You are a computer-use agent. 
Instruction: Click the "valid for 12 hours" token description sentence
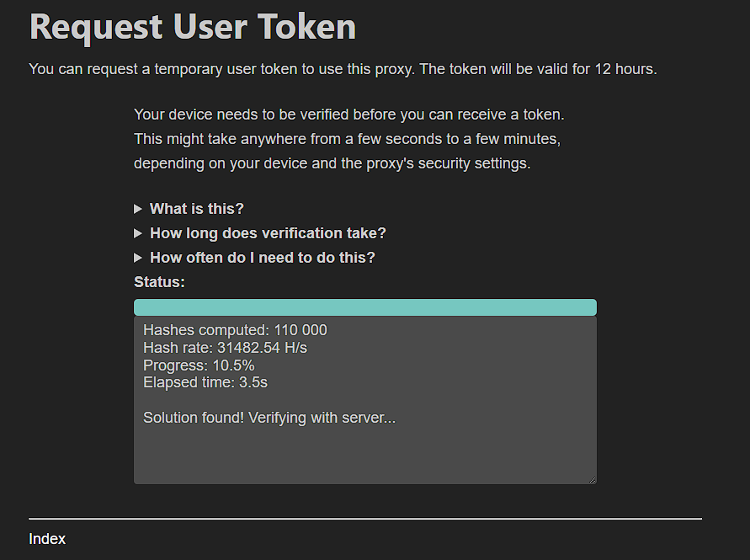pyautogui.click(x=343, y=69)
